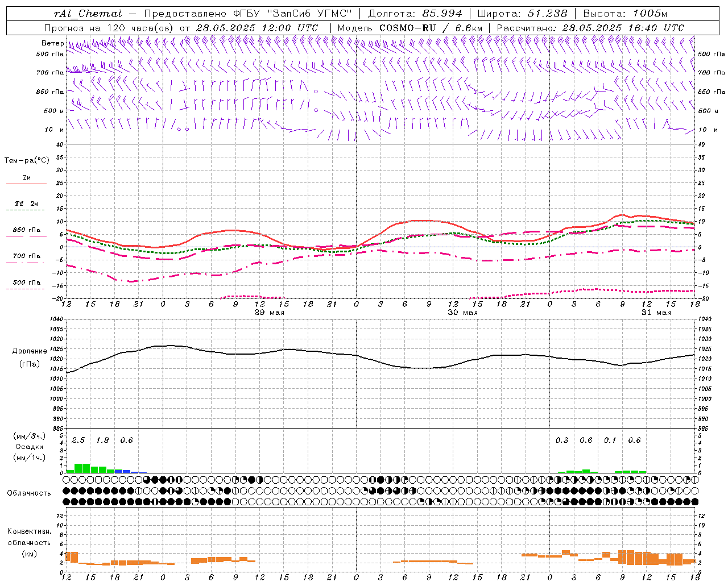Click the Тем-ра(°C) axis title

click(x=27, y=161)
